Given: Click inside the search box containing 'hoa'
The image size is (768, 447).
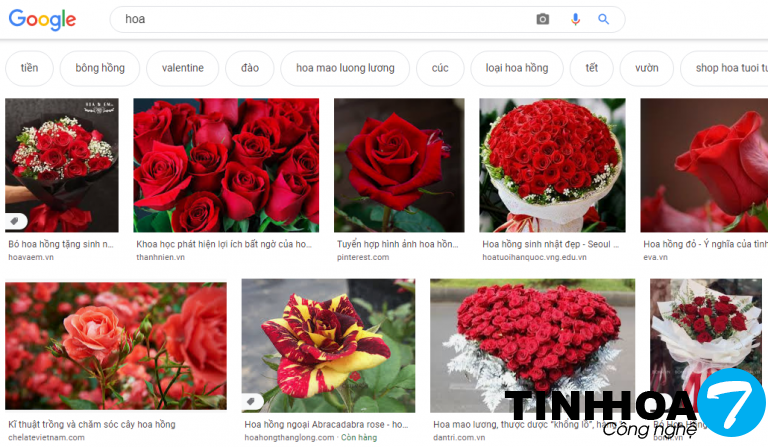Looking at the screenshot, I should coord(320,19).
